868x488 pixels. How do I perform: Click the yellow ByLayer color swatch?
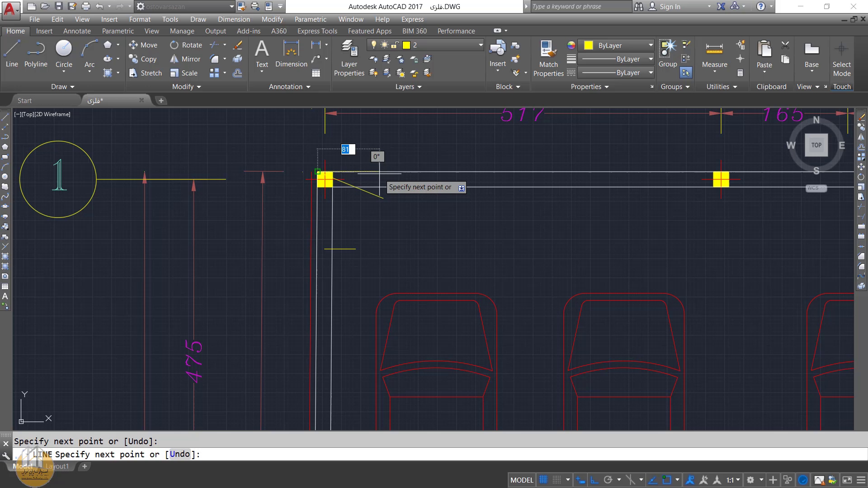click(x=589, y=46)
